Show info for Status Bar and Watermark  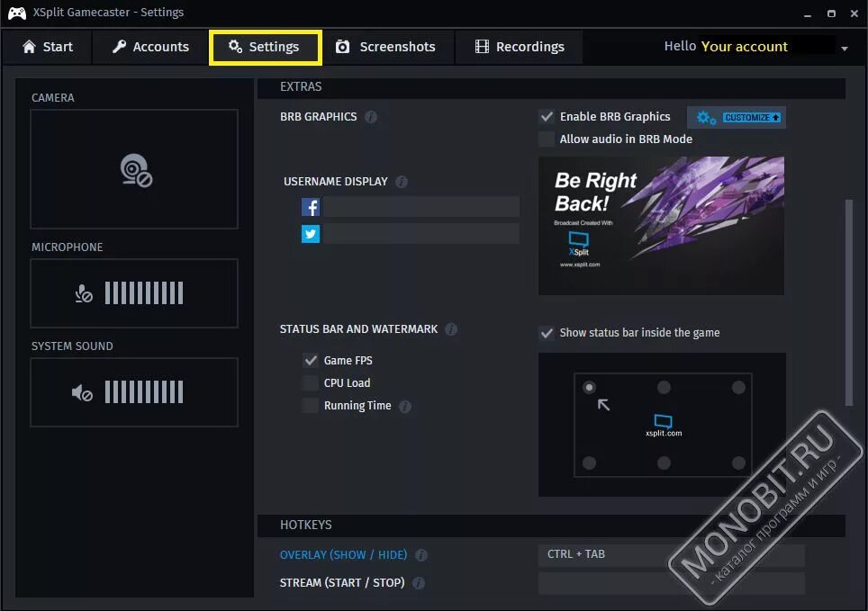[x=451, y=330]
